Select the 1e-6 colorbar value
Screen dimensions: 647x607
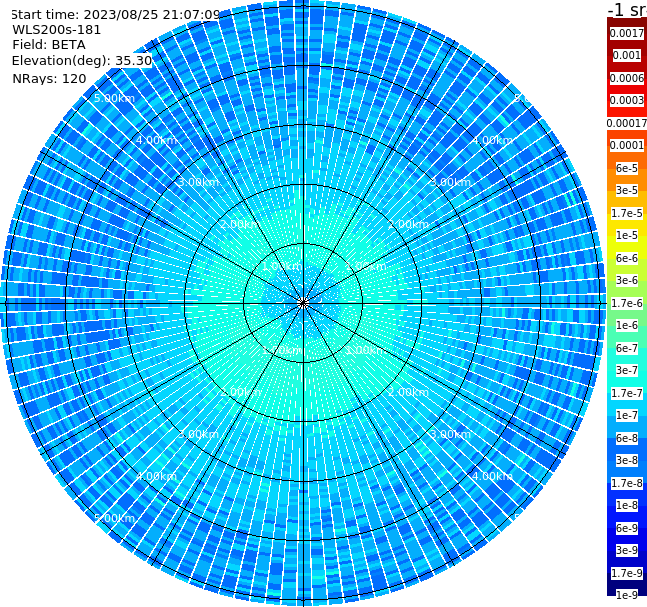click(x=627, y=325)
